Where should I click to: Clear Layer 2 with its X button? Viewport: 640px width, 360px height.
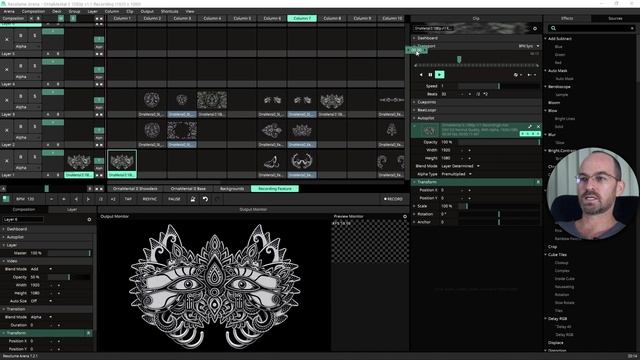pyautogui.click(x=7, y=131)
